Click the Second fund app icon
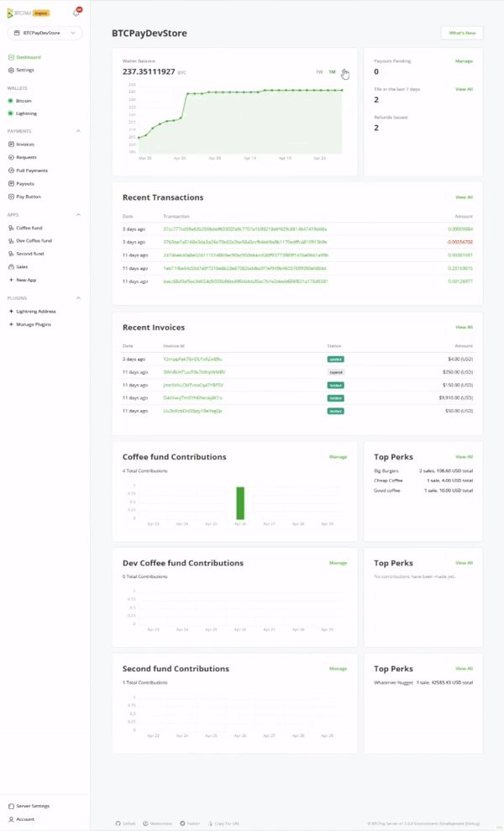 [11, 254]
